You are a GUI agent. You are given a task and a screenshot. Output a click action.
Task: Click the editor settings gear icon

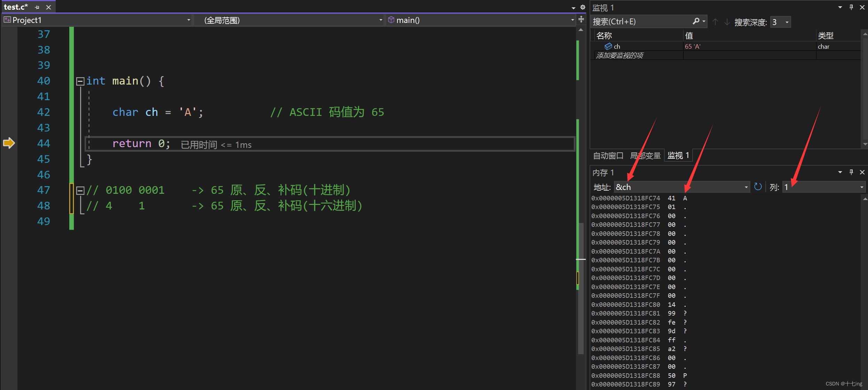pyautogui.click(x=583, y=7)
